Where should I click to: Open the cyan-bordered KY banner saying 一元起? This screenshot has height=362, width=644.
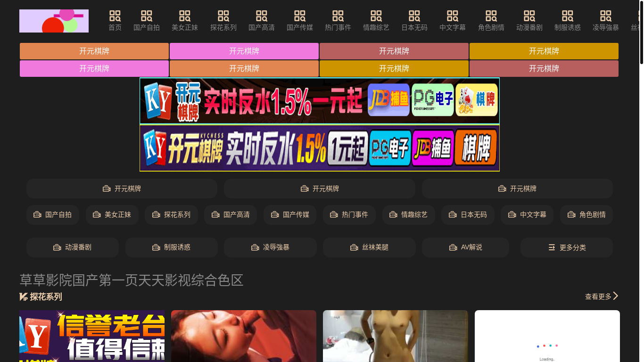coord(320,101)
